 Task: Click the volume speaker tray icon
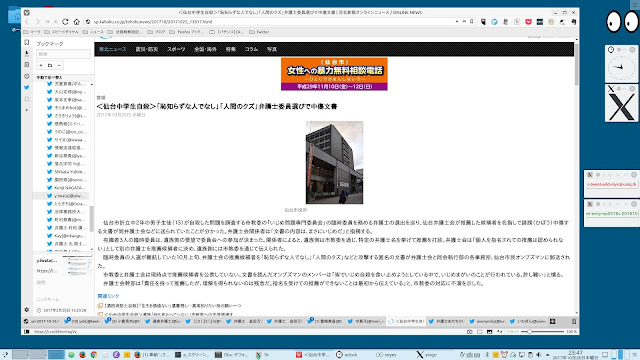[x=539, y=355]
